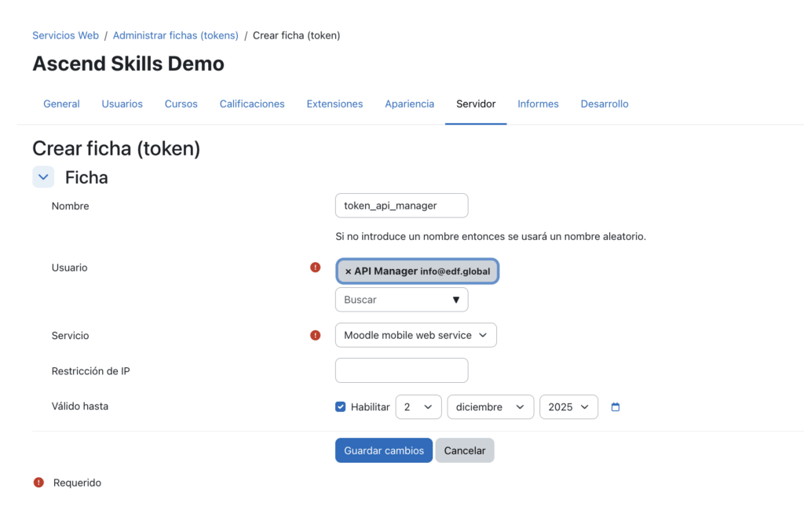This screenshot has width=804, height=532.
Task: Open the day dropdown showing 2
Action: tap(418, 406)
